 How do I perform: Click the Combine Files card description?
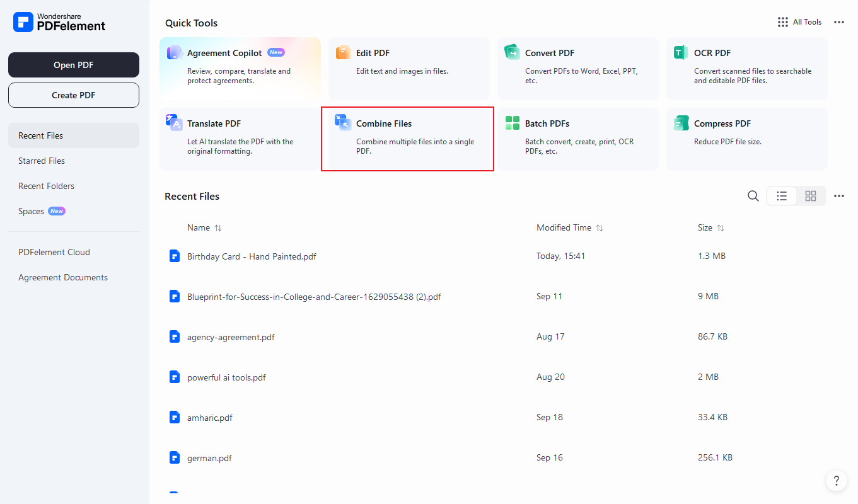pyautogui.click(x=415, y=146)
